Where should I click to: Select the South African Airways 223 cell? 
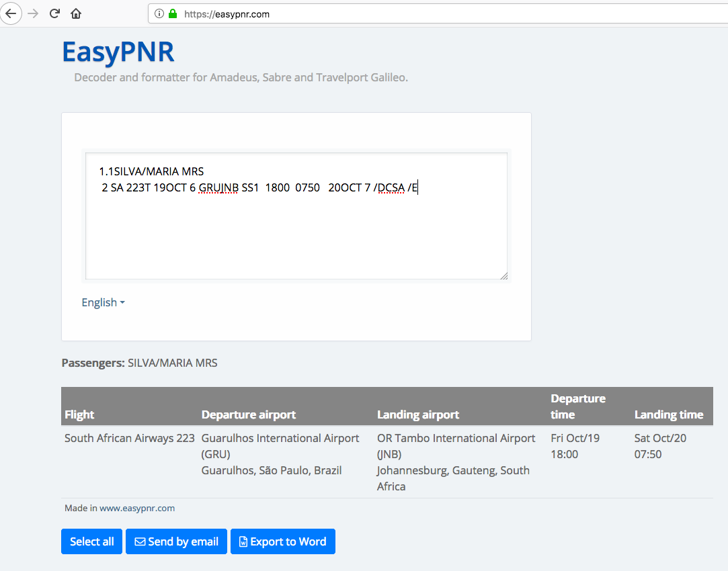tap(130, 438)
